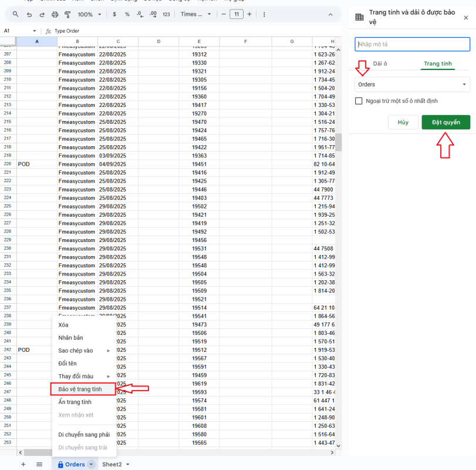Add new sheet with plus icon
Viewport: 476px width, 470px height.
pyautogui.click(x=23, y=464)
